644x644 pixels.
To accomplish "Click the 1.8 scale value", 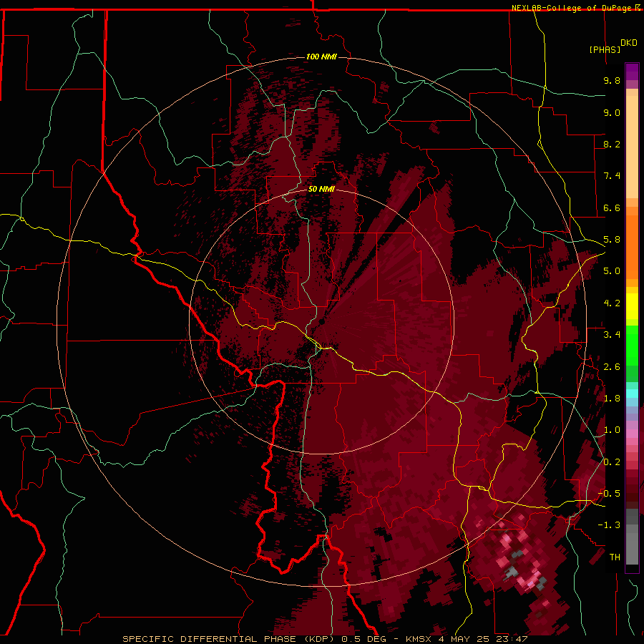I will coord(612,399).
